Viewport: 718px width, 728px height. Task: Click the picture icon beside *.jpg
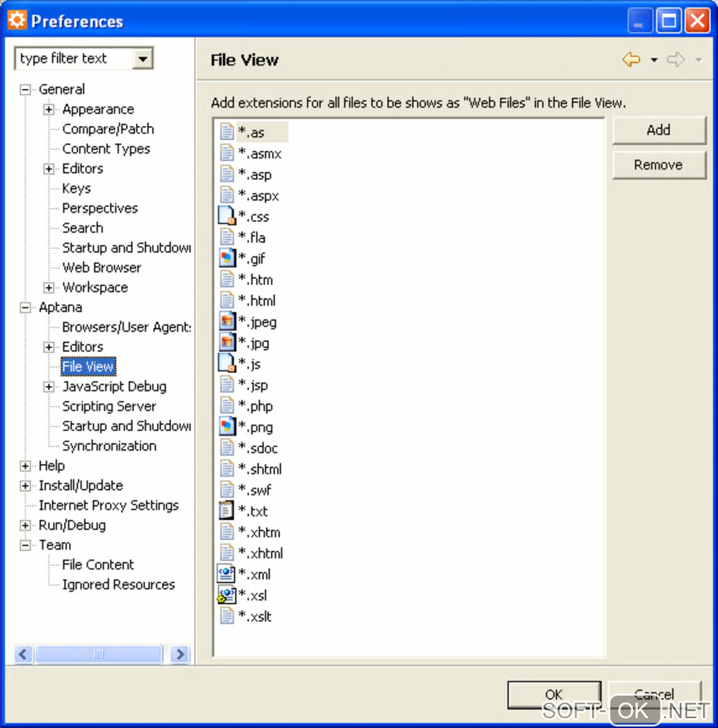(x=227, y=342)
